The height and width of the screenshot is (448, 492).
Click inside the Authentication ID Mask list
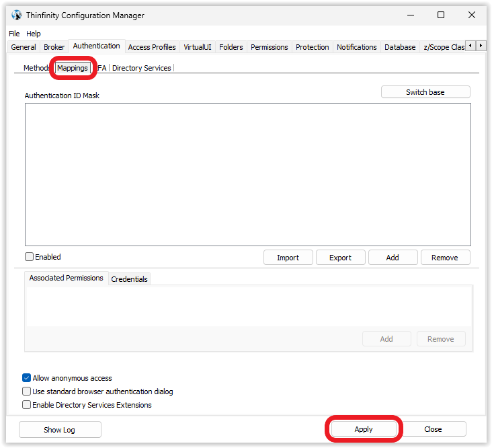(248, 174)
